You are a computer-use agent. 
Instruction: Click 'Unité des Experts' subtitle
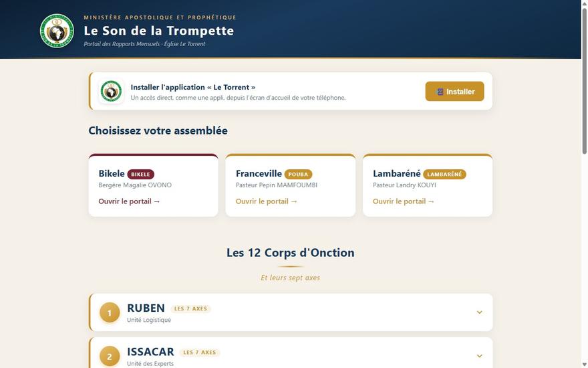point(150,363)
